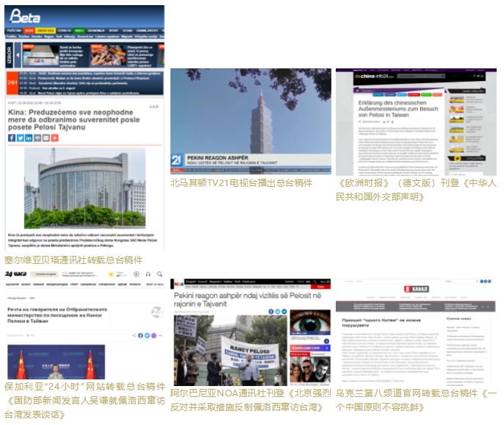
Task: Click the Nancy Pelosi protest banner photo
Action: point(229,351)
